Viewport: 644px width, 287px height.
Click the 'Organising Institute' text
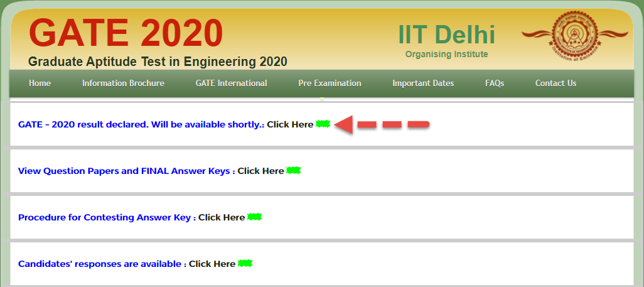click(x=446, y=54)
